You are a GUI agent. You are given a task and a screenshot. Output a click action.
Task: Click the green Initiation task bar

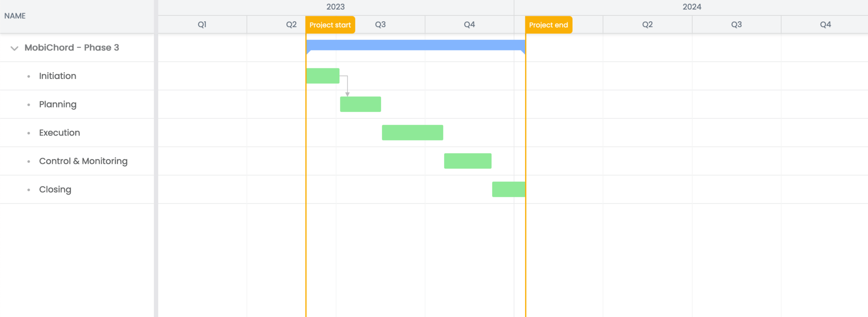pyautogui.click(x=323, y=76)
